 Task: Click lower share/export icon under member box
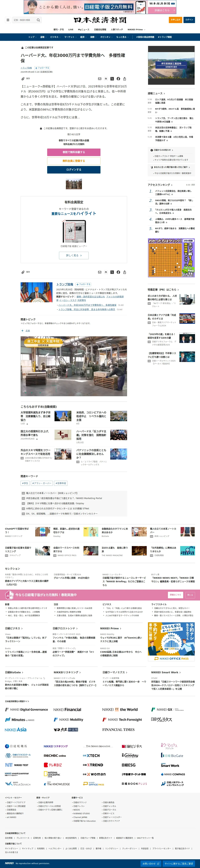(x=125, y=272)
